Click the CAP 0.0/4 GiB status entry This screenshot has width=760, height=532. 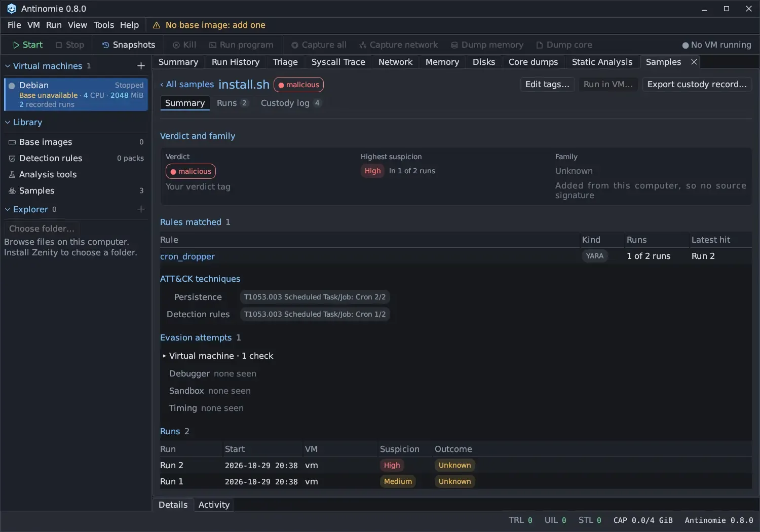pos(643,520)
